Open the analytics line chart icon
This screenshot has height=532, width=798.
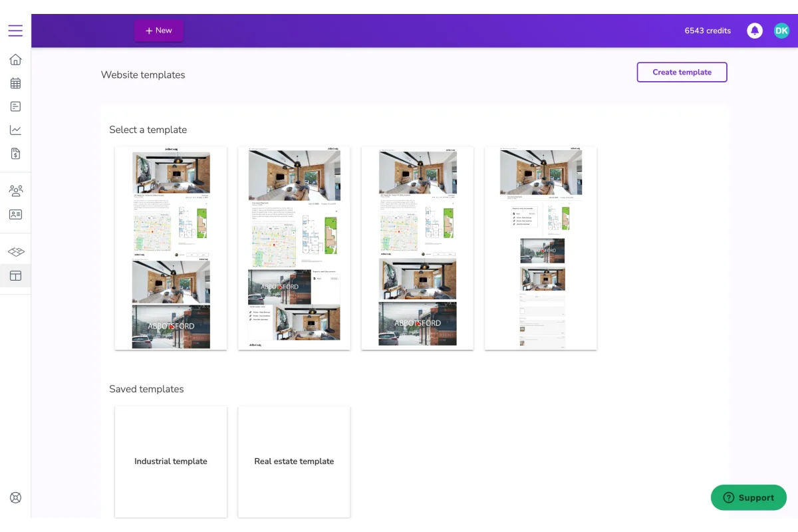pos(15,130)
